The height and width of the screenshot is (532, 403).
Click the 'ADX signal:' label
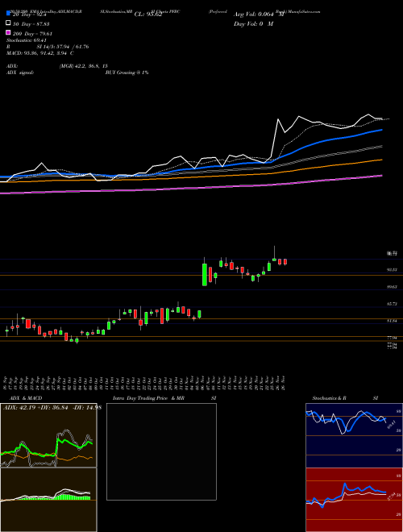coord(20,73)
